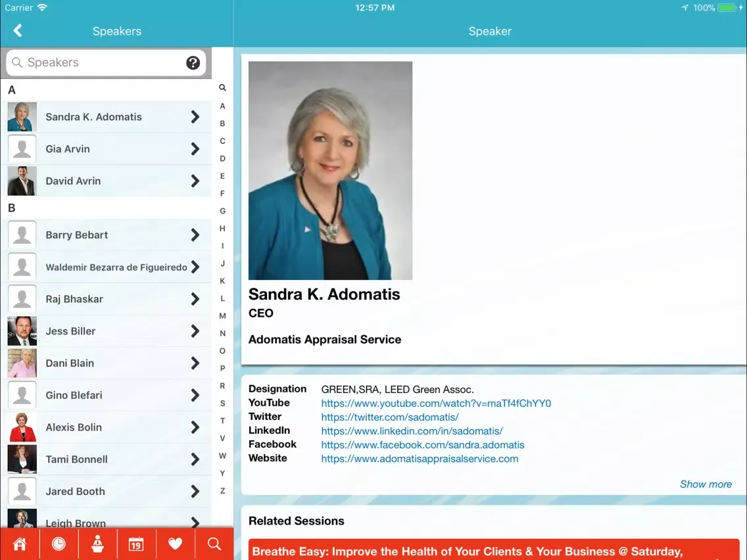Viewport: 747px width, 560px height.
Task: Tap Jess Biller's photo thumbnail
Action: (22, 331)
